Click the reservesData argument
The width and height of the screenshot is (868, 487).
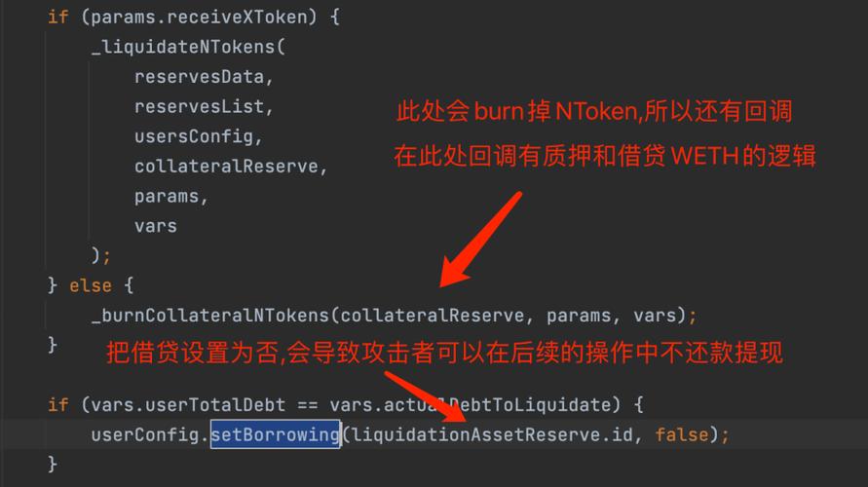pos(200,76)
